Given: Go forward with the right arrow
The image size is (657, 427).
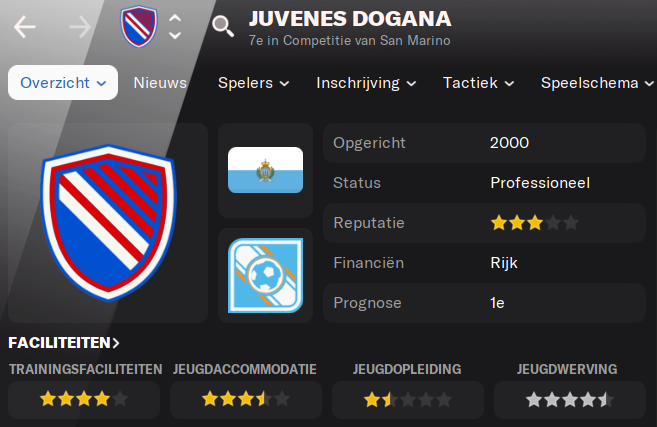Looking at the screenshot, I should click(x=80, y=27).
